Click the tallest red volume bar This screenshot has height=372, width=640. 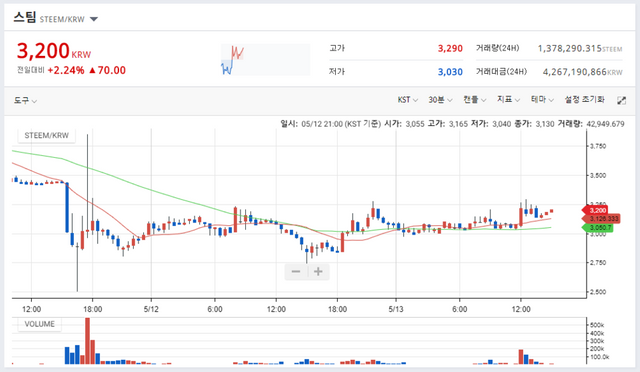(87, 341)
